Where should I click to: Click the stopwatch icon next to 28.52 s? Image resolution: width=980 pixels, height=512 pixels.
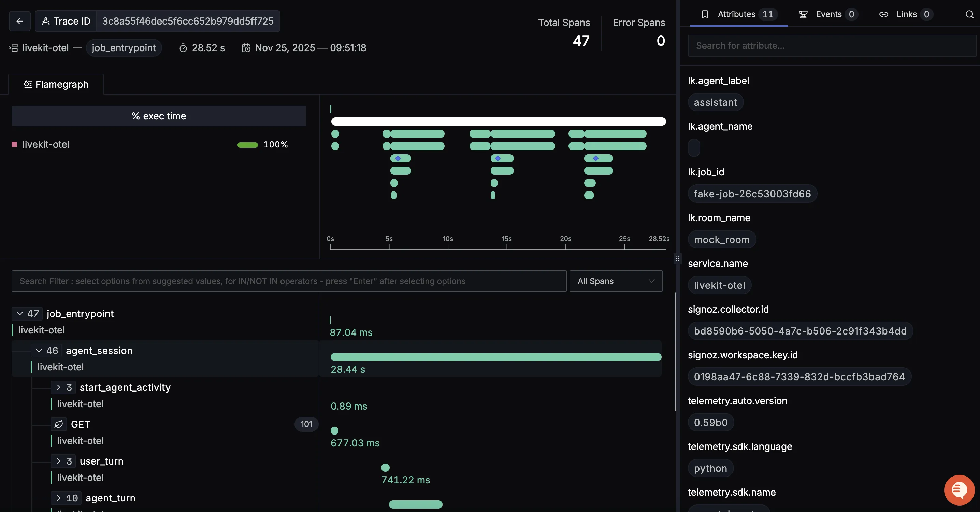click(183, 48)
